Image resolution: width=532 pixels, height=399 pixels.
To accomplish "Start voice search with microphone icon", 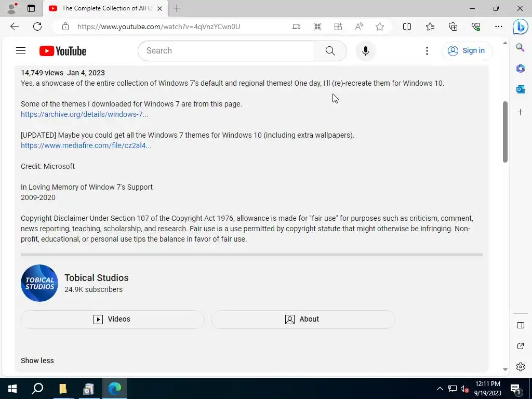I will tap(365, 51).
